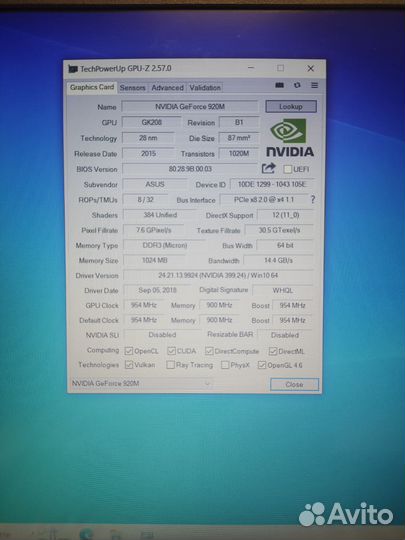This screenshot has width=405, height=540.
Task: Toggle the CUDA checkbox
Action: pos(171,351)
